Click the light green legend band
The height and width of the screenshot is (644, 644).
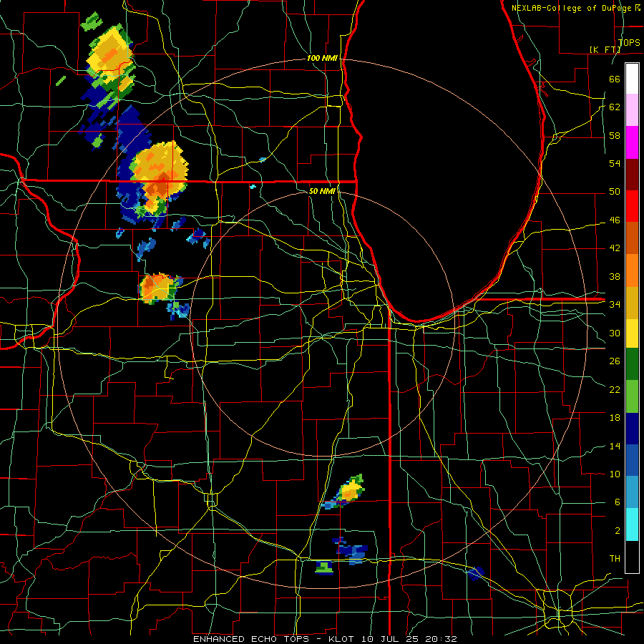click(x=632, y=396)
